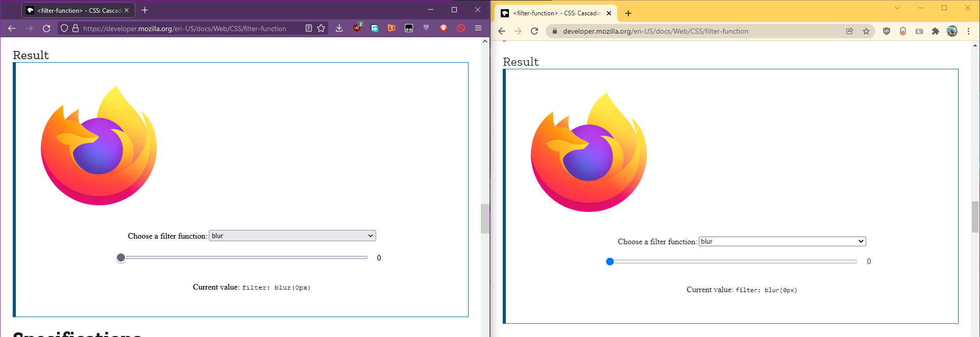
Task: Click 'Result' heading in Chrome window
Action: click(521, 62)
